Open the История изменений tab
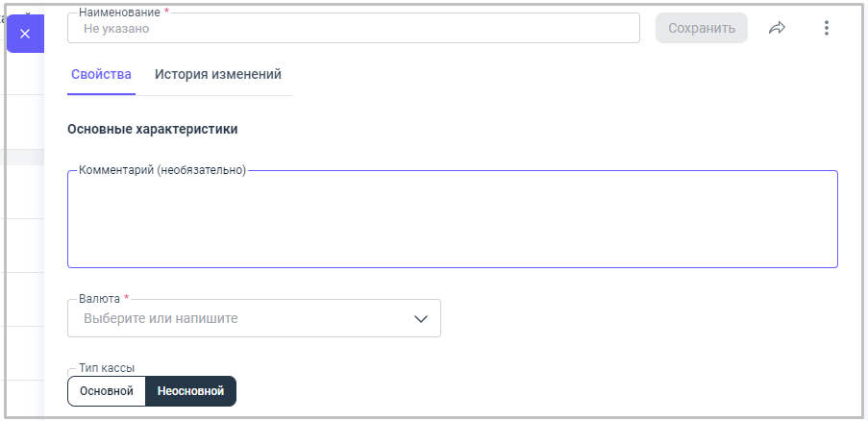Screen dimensions: 868x421 click(x=218, y=75)
